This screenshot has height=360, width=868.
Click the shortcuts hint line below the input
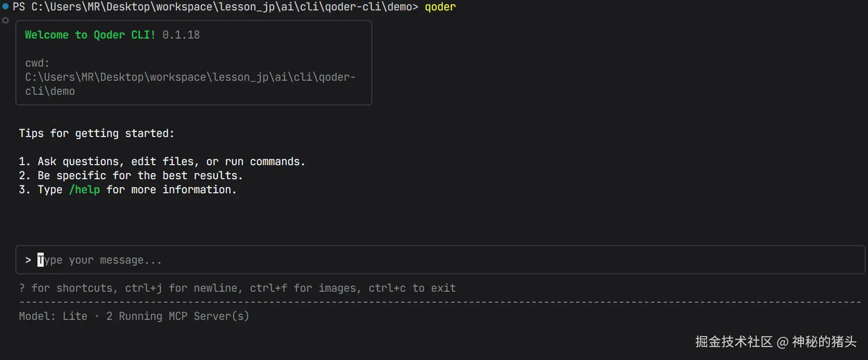[237, 288]
